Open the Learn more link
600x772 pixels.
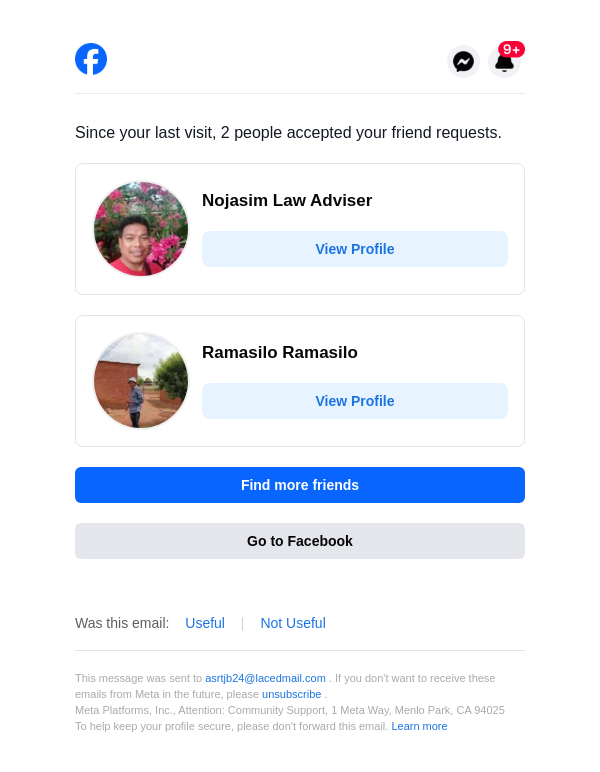pos(419,726)
